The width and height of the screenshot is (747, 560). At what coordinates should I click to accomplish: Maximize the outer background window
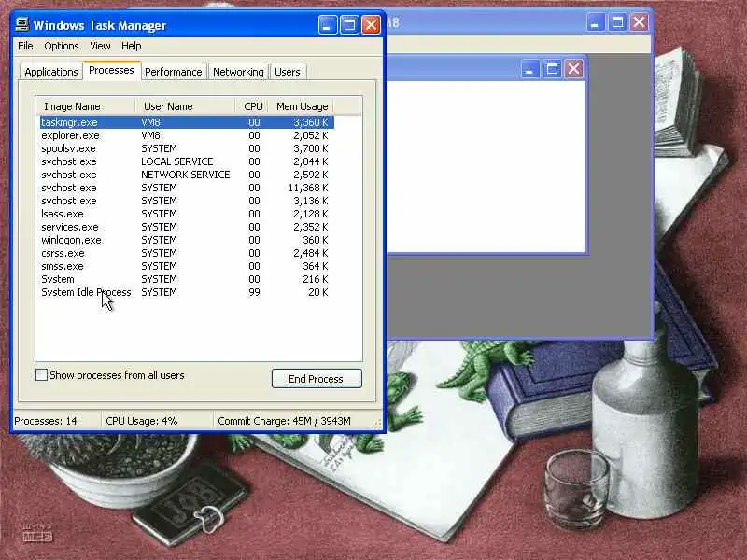tap(617, 22)
